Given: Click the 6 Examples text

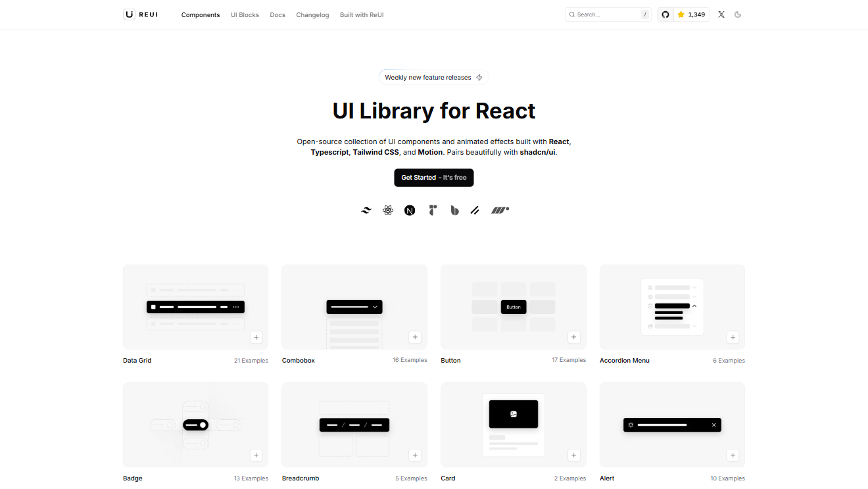Looking at the screenshot, I should (x=729, y=361).
